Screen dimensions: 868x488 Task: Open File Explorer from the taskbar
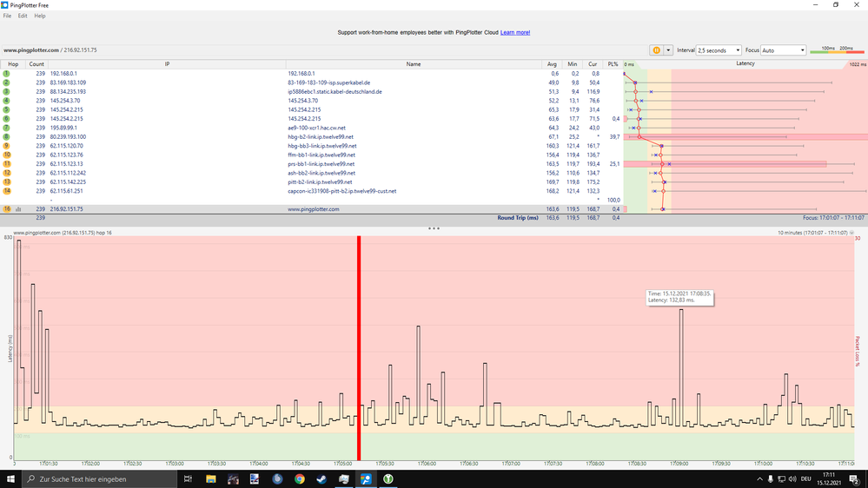(x=211, y=479)
